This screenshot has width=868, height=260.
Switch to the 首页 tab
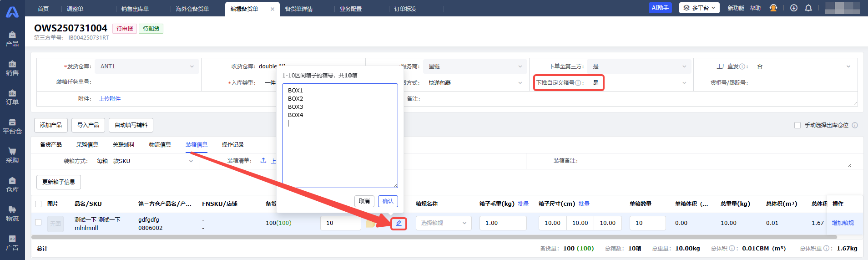[43, 9]
